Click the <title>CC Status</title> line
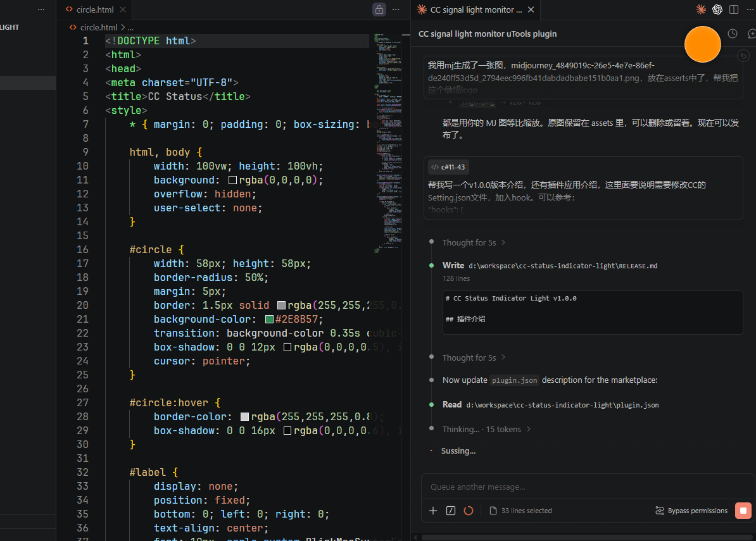This screenshot has width=756, height=541. 178,97
